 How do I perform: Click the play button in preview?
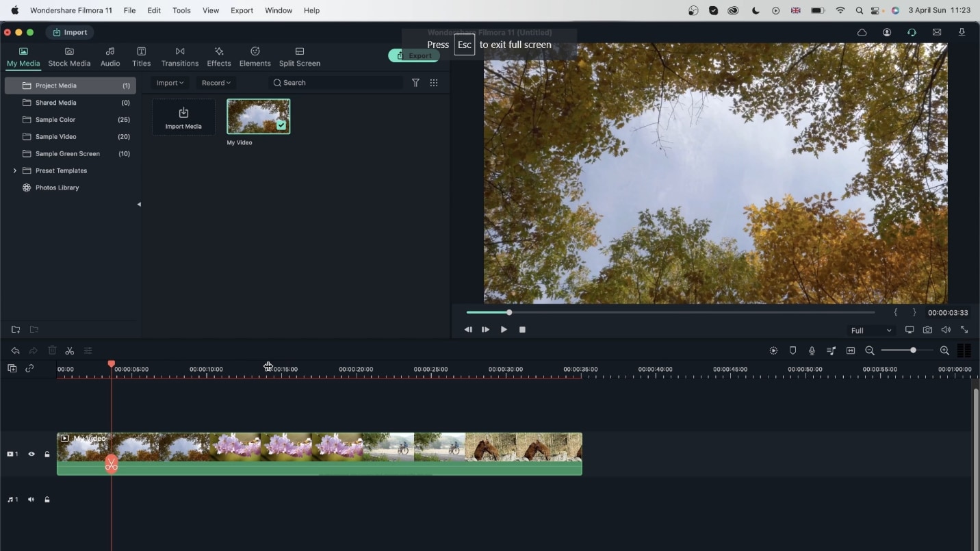(504, 329)
